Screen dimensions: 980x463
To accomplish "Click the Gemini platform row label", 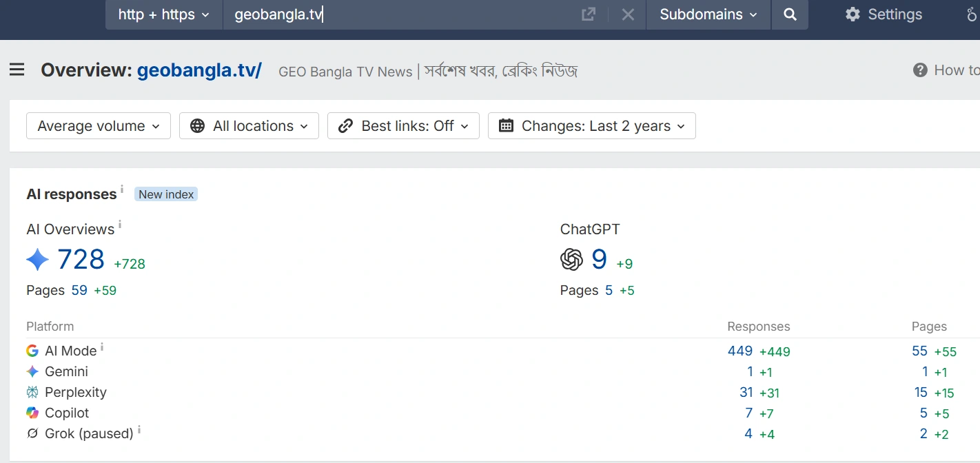I will (x=66, y=371).
